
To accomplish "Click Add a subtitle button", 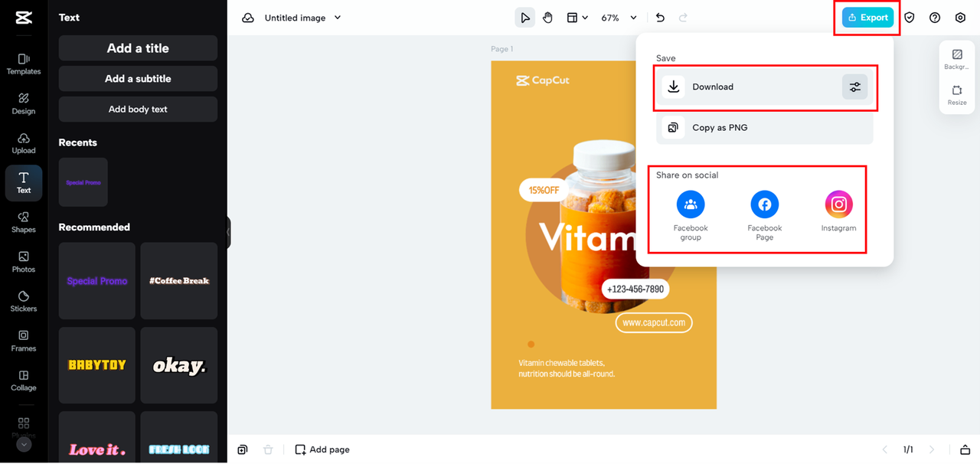I will [138, 79].
